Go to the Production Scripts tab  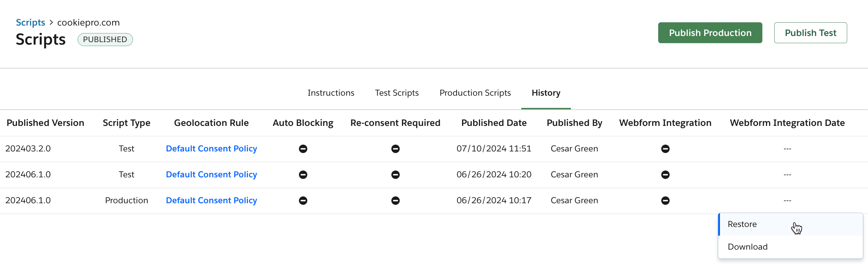tap(475, 93)
